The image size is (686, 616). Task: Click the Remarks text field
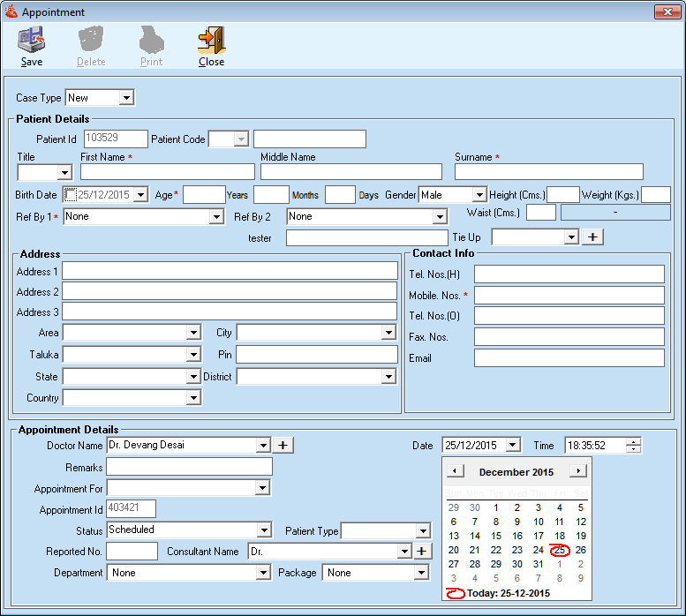coord(189,467)
